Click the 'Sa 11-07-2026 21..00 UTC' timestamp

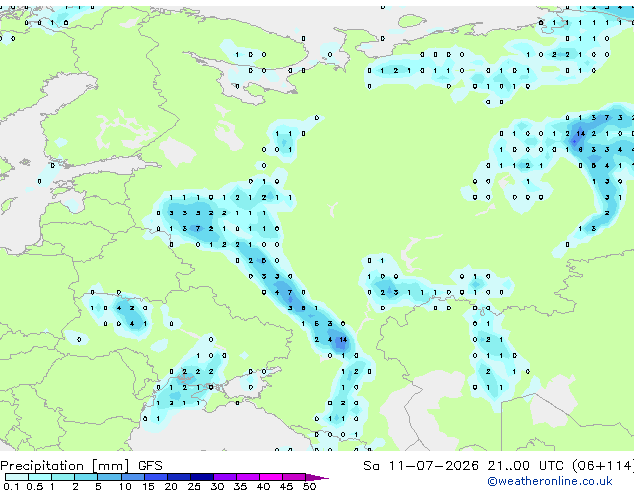point(463,466)
